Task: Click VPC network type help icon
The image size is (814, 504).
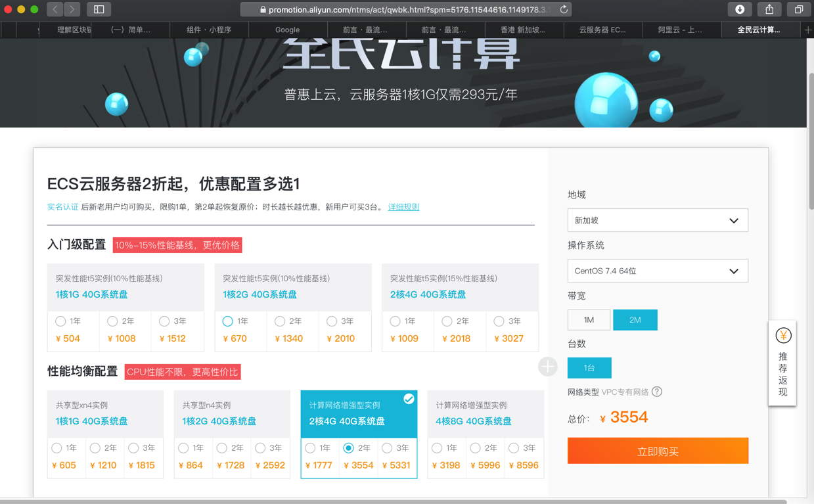Action: pyautogui.click(x=657, y=392)
